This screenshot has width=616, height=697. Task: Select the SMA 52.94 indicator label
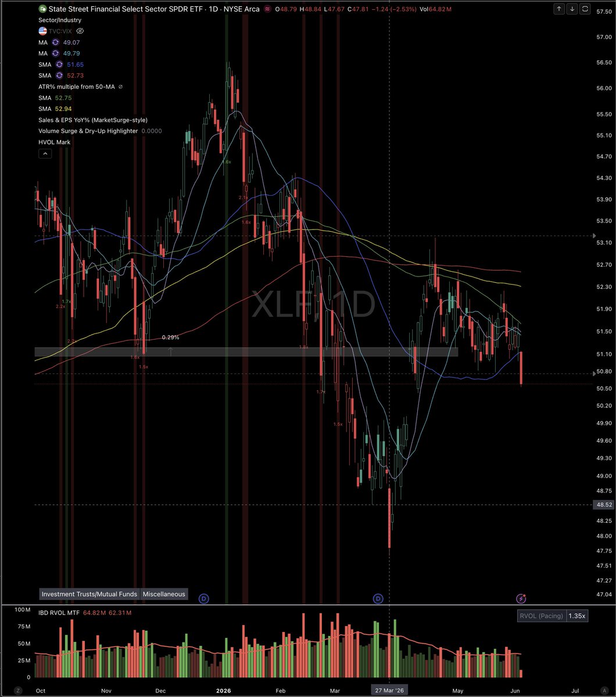pos(55,109)
